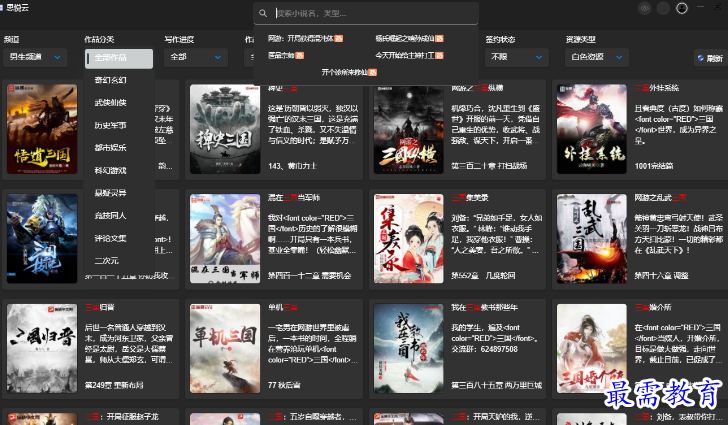The width and height of the screenshot is (728, 425).
Task: Click the hot suggestion starting with 今天开始
Action: pos(409,55)
